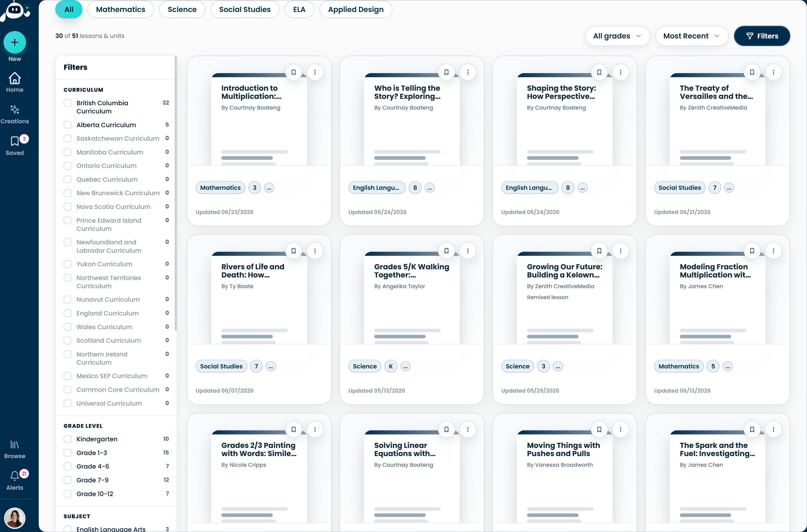This screenshot has width=807, height=532.
Task: Open more options for Moving Things with Pushes
Action: (621, 429)
